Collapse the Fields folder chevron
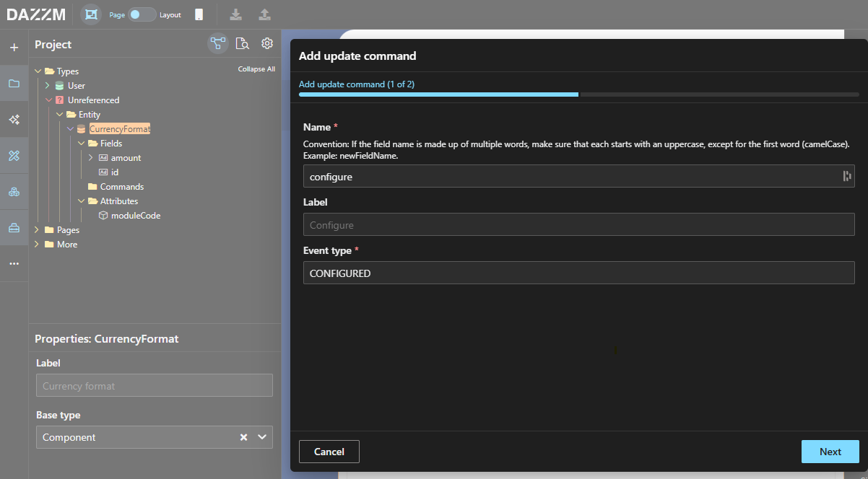The height and width of the screenshot is (479, 868). [82, 144]
